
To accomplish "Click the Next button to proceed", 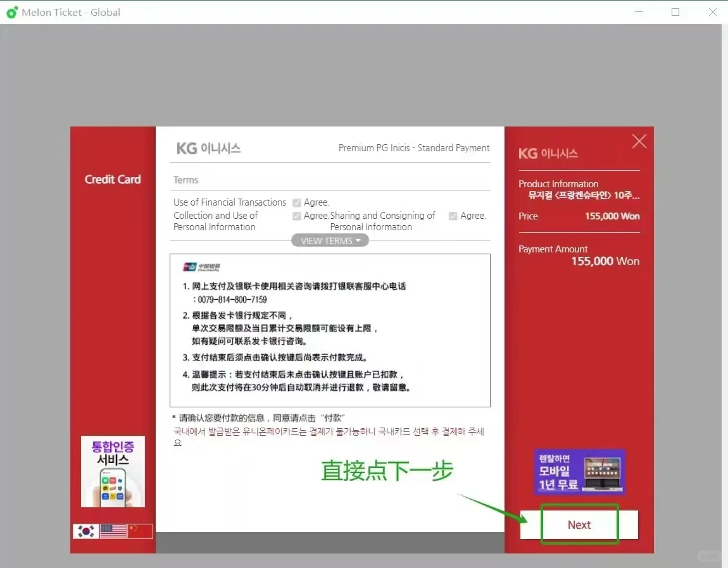I will pos(579,524).
